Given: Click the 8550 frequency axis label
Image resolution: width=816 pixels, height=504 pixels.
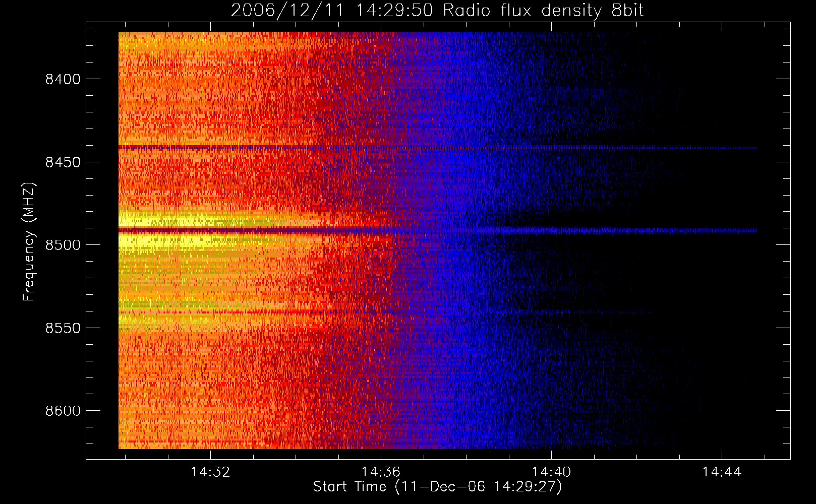Looking at the screenshot, I should click(63, 328).
